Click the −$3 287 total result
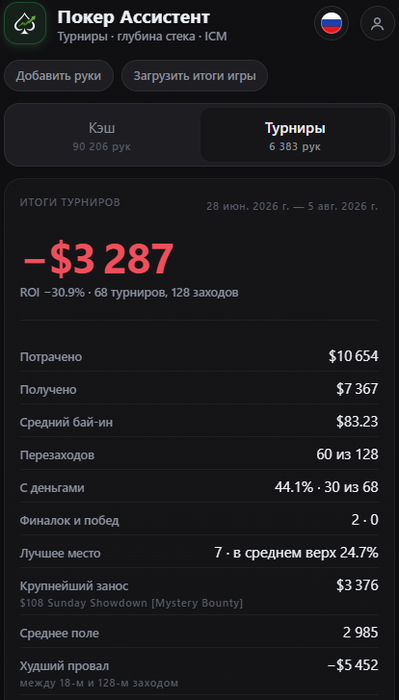 (x=97, y=259)
